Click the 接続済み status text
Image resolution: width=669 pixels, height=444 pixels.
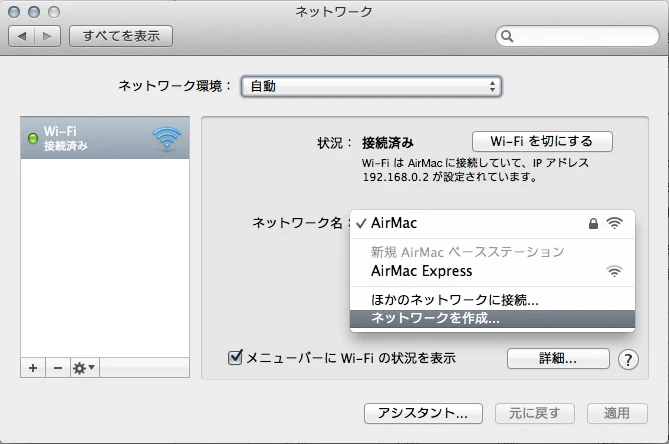coord(388,142)
